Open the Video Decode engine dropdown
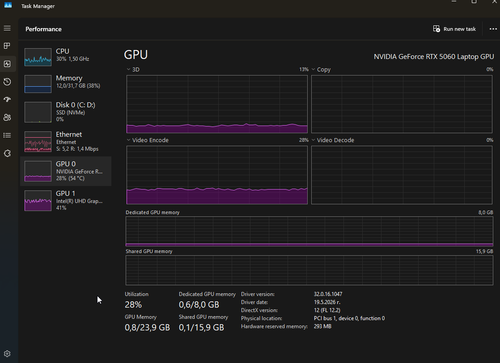 pyautogui.click(x=333, y=140)
